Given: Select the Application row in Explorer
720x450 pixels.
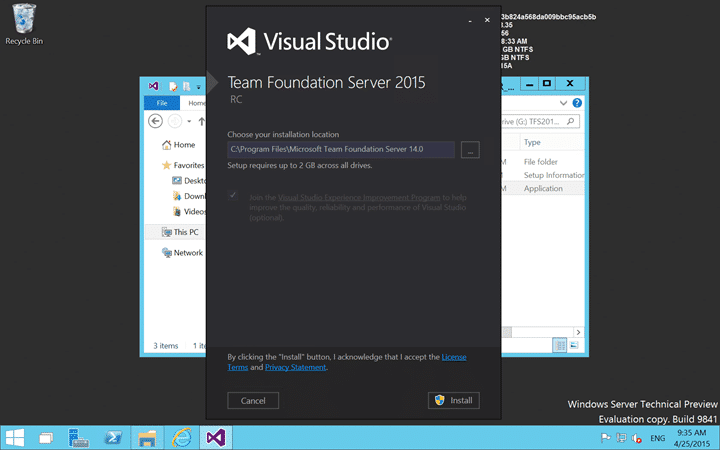Looking at the screenshot, I should coord(543,188).
